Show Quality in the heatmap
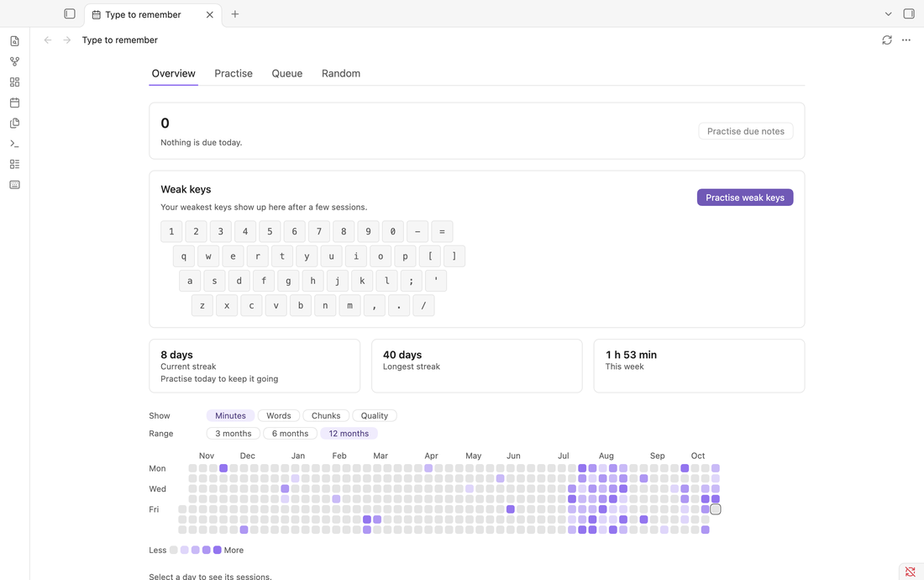Screen dimensions: 924x580 coord(375,415)
